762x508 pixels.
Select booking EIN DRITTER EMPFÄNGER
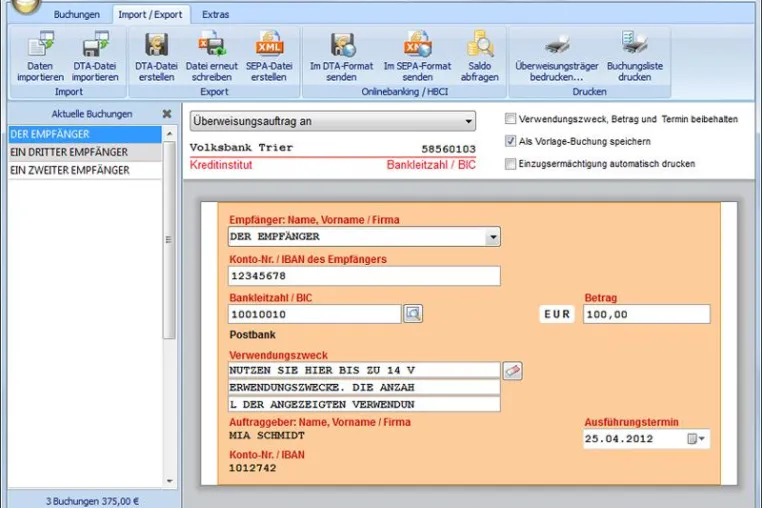85,152
